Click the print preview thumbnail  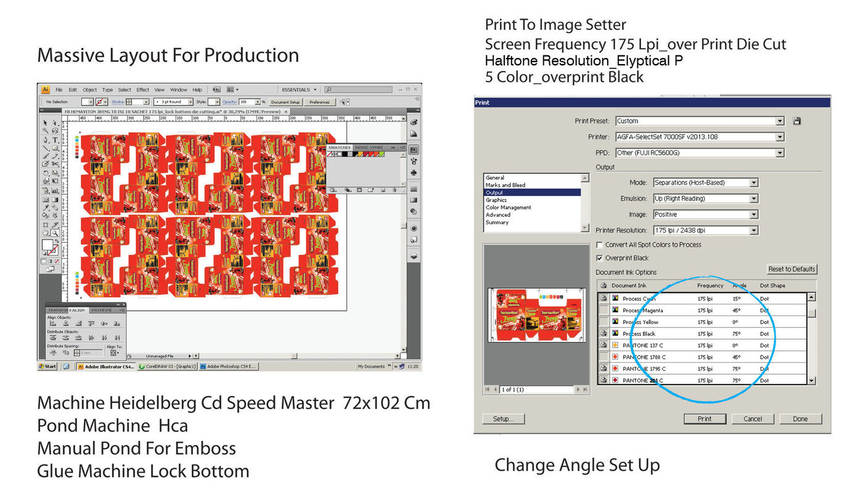[x=537, y=315]
